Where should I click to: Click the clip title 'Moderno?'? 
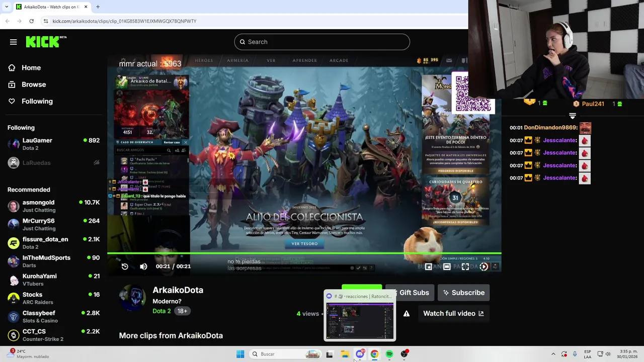[167, 301]
